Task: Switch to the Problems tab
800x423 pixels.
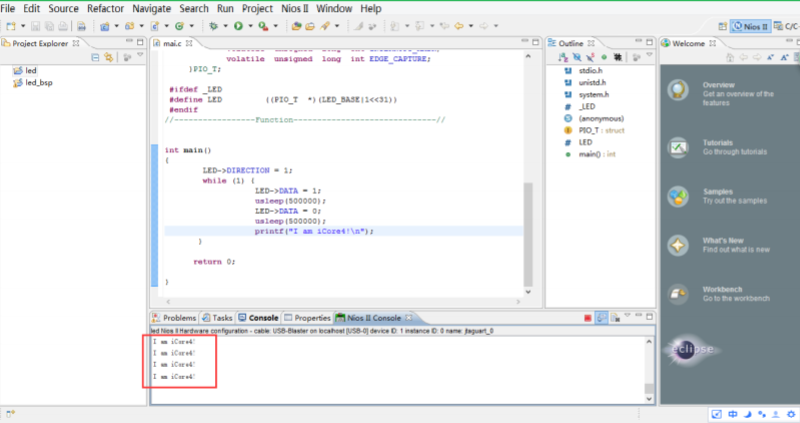Action: point(179,317)
